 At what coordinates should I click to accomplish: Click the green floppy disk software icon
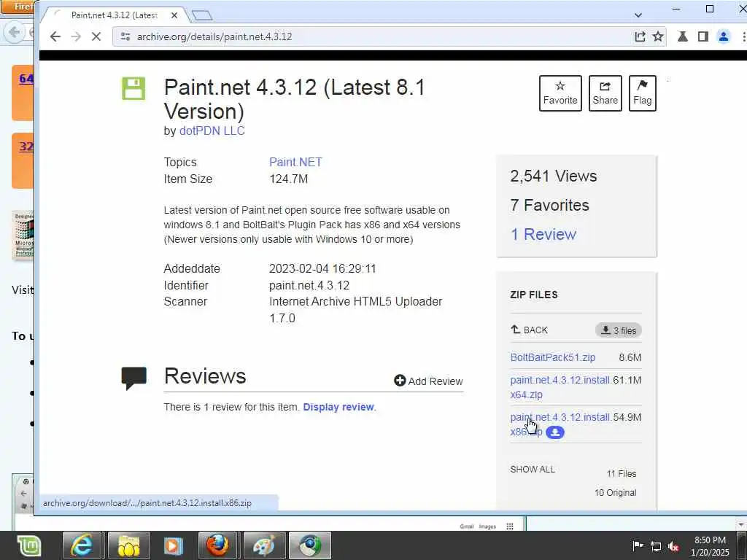pos(133,88)
